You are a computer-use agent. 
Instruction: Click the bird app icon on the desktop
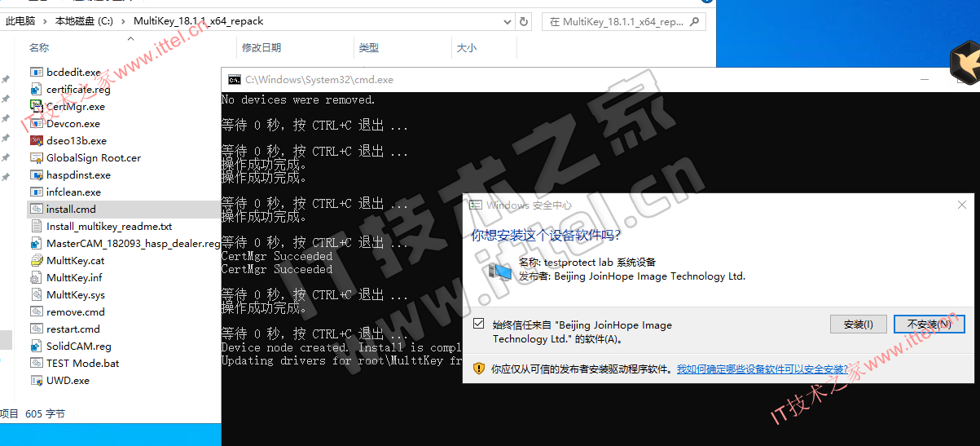click(965, 63)
